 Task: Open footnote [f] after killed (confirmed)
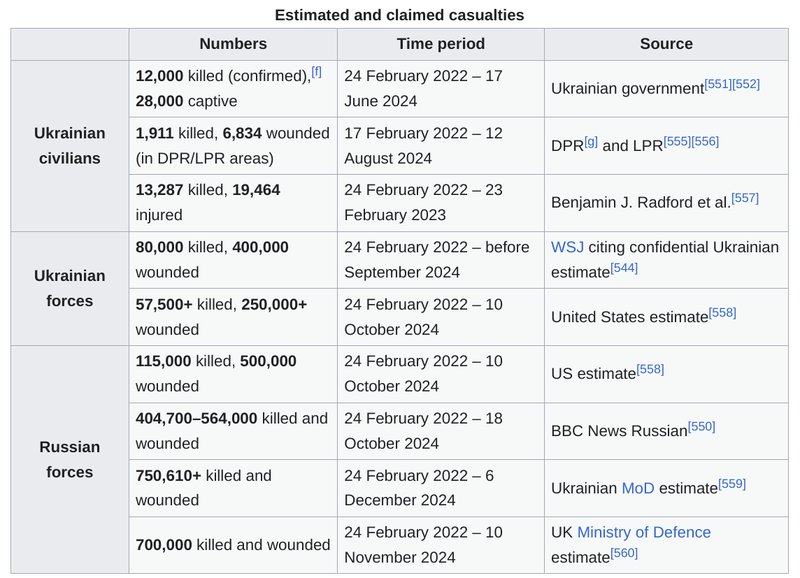pyautogui.click(x=316, y=72)
